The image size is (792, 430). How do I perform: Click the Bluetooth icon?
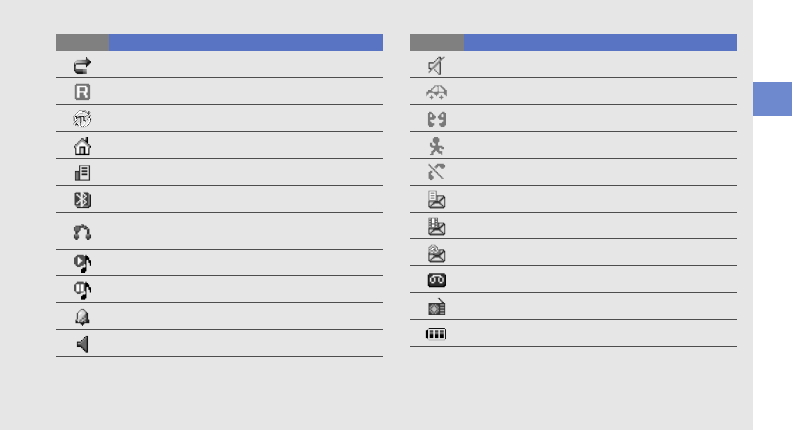pyautogui.click(x=82, y=200)
